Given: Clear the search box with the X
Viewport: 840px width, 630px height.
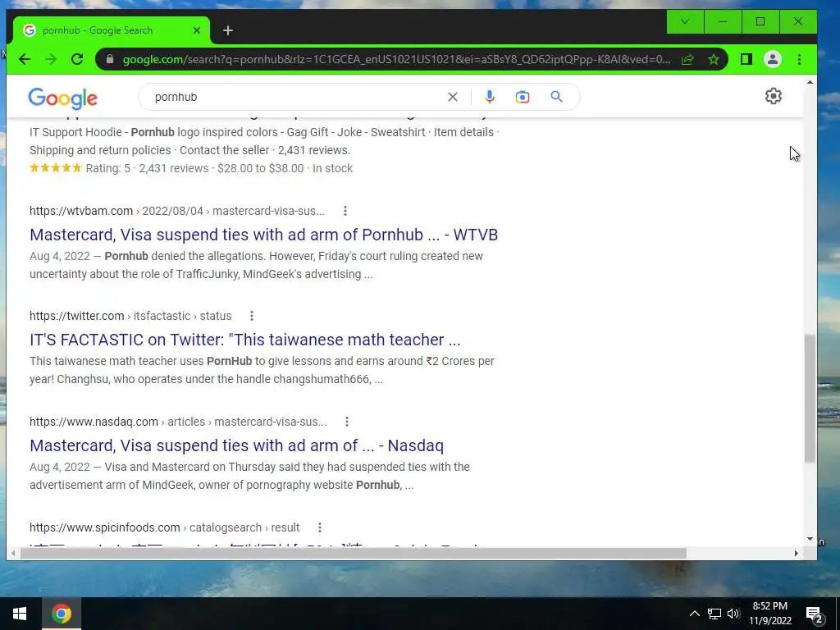Looking at the screenshot, I should [453, 97].
